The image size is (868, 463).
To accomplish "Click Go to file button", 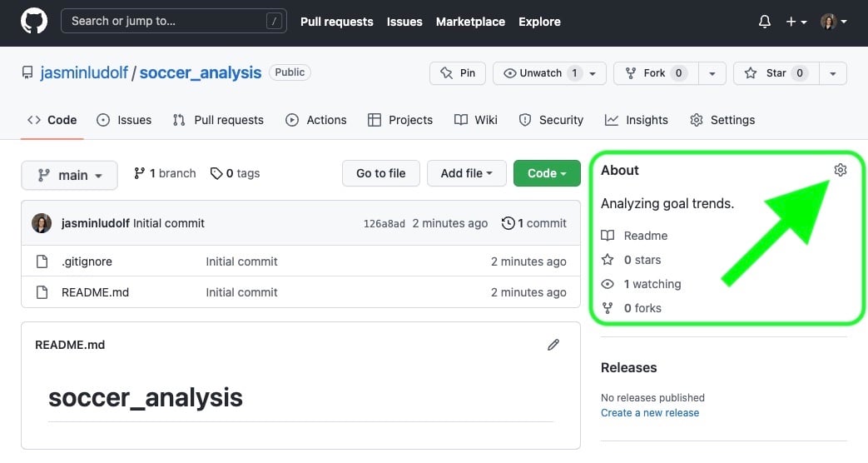I will click(381, 173).
